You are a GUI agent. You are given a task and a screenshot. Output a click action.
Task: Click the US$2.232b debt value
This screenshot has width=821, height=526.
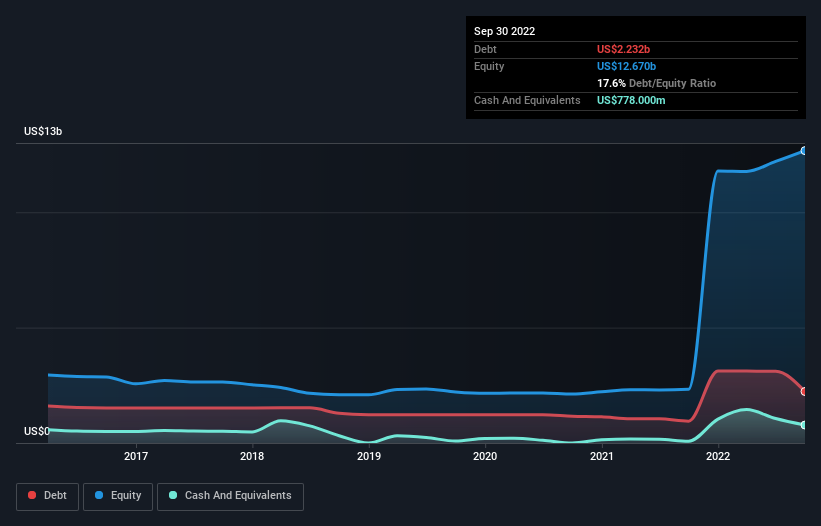point(623,49)
